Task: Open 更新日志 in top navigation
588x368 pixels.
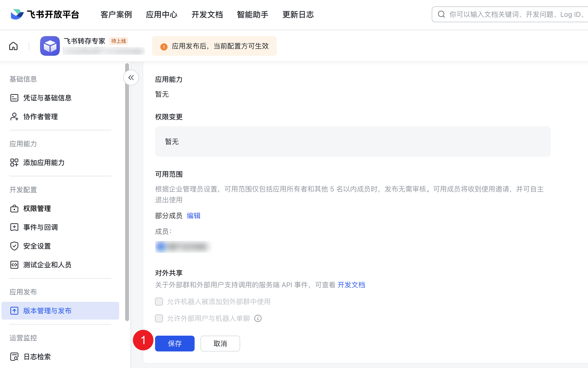Action: (298, 15)
